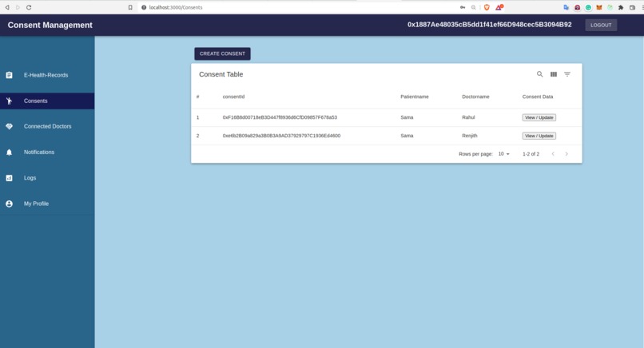Screen dimensions: 644x348
Task: Select Consents in the sidebar
Action: tap(47, 101)
